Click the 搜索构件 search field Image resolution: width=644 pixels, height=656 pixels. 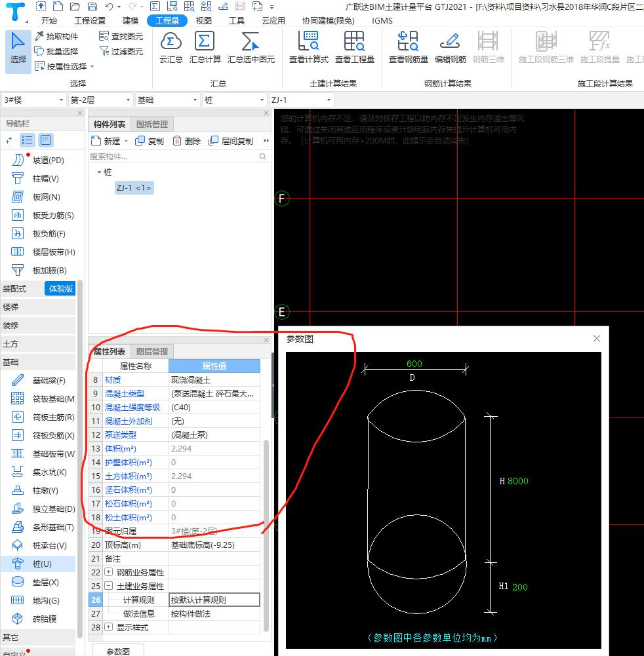pos(178,157)
